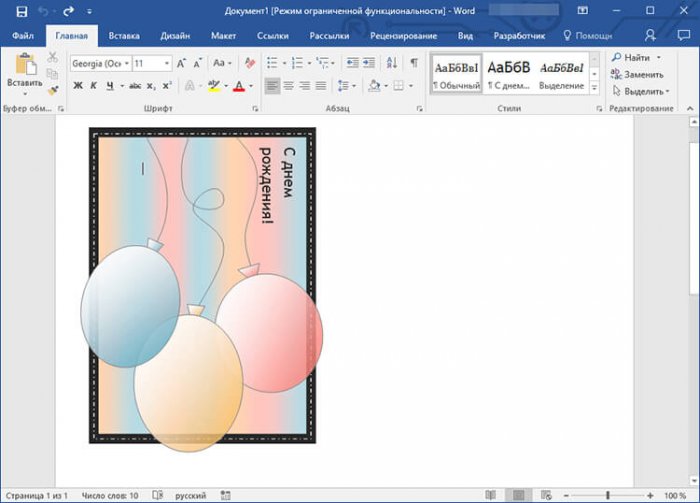Select the Format Painter brush icon

click(52, 90)
